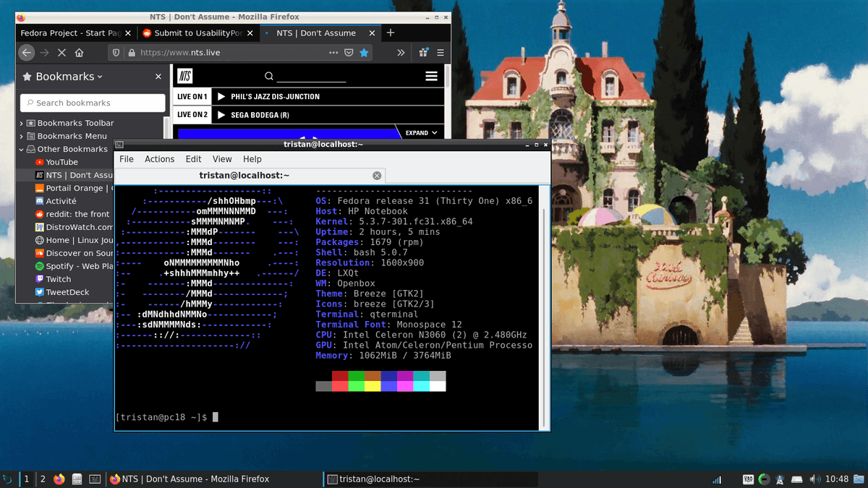Close the Bookmarks sidebar

point(158,77)
